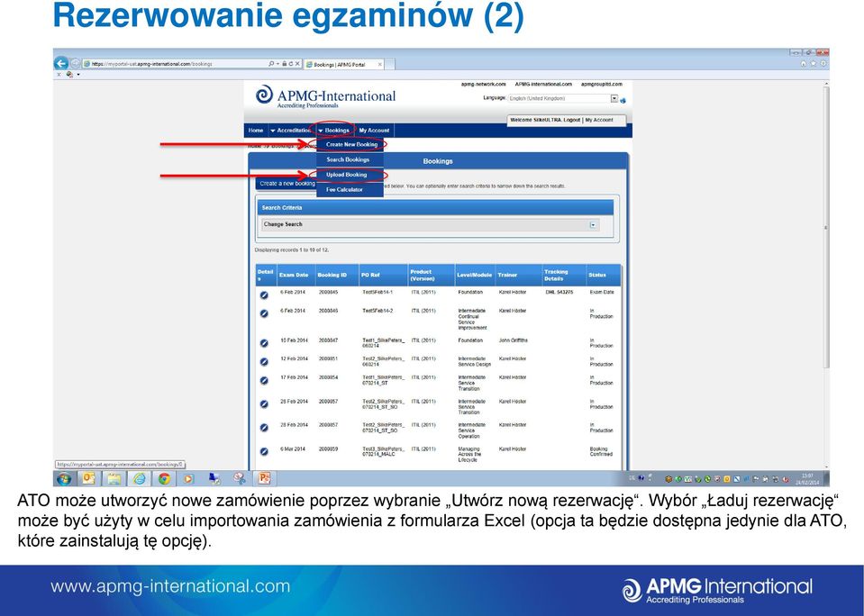Open the apmg-network.com top link
This screenshot has height=616, width=864.
[483, 85]
